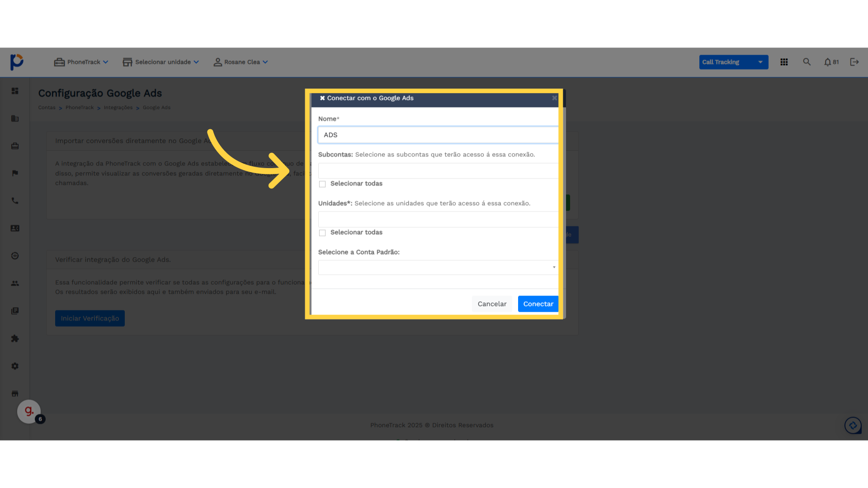Open the briefcase icon in sidebar
Image resolution: width=868 pixels, height=488 pixels.
coord(15,146)
